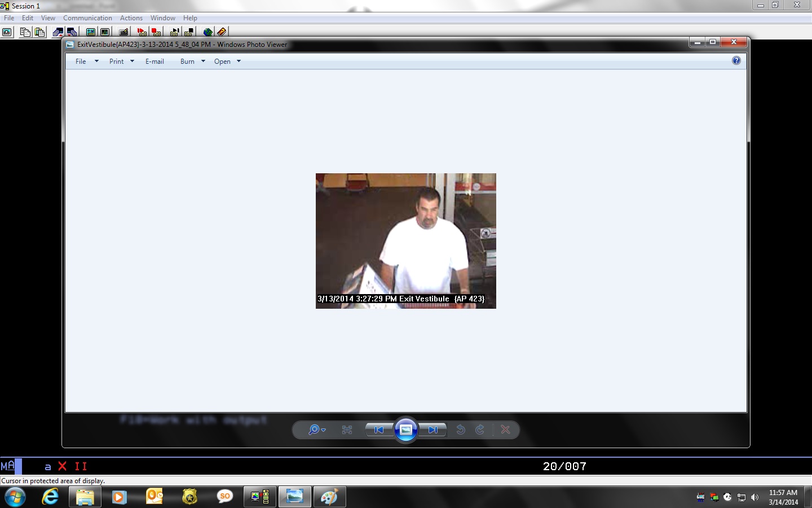Maximize the Photo Viewer window
812x508 pixels.
tap(713, 42)
